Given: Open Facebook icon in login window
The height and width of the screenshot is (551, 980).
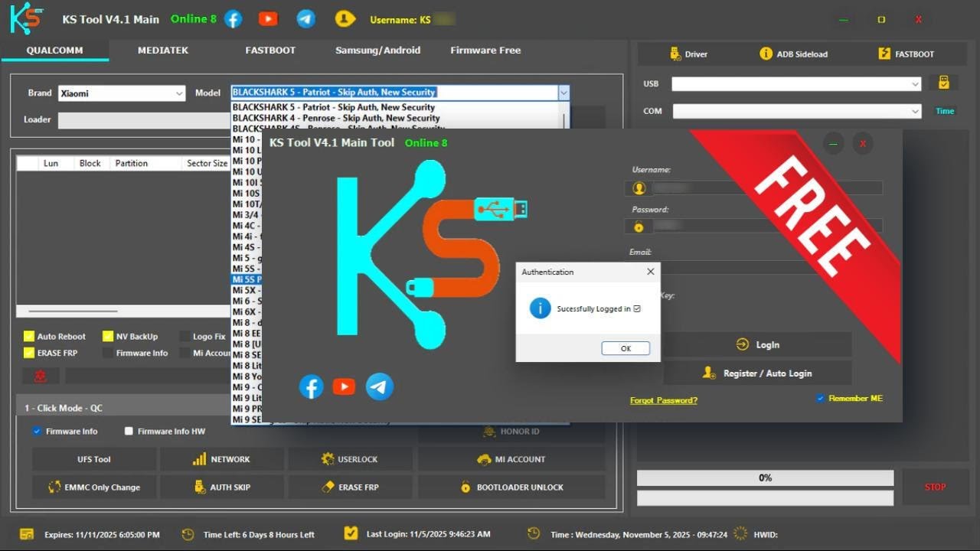Looking at the screenshot, I should pos(311,386).
